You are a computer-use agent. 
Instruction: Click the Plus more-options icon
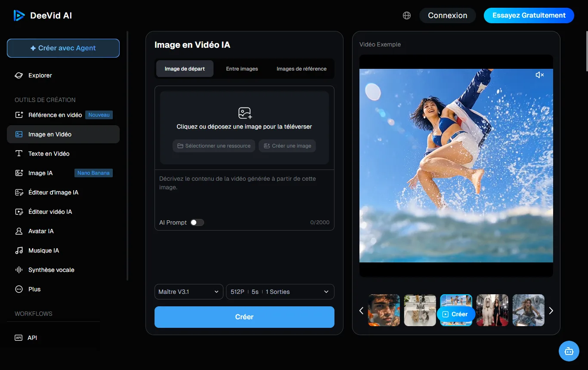[19, 289]
